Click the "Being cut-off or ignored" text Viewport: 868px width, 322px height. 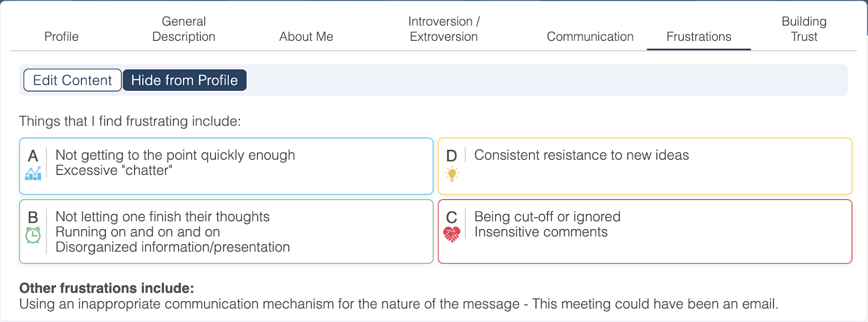[x=547, y=217]
